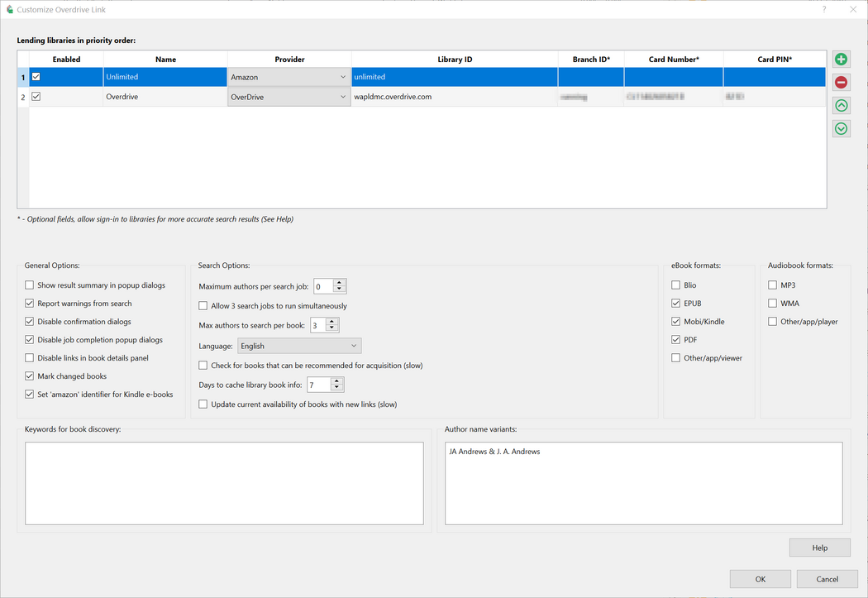Click the Library ID column header
The height and width of the screenshot is (598, 868).
pyautogui.click(x=455, y=60)
